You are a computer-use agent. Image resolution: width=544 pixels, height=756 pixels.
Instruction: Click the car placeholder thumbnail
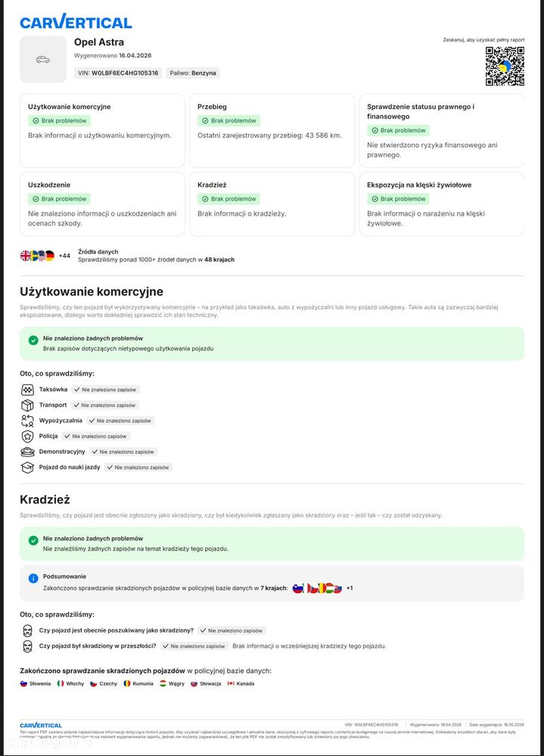[x=42, y=59]
